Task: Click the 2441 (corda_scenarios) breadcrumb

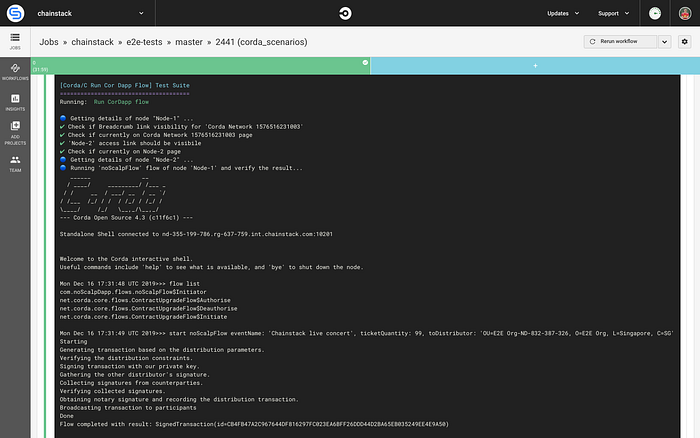Action: click(x=261, y=42)
